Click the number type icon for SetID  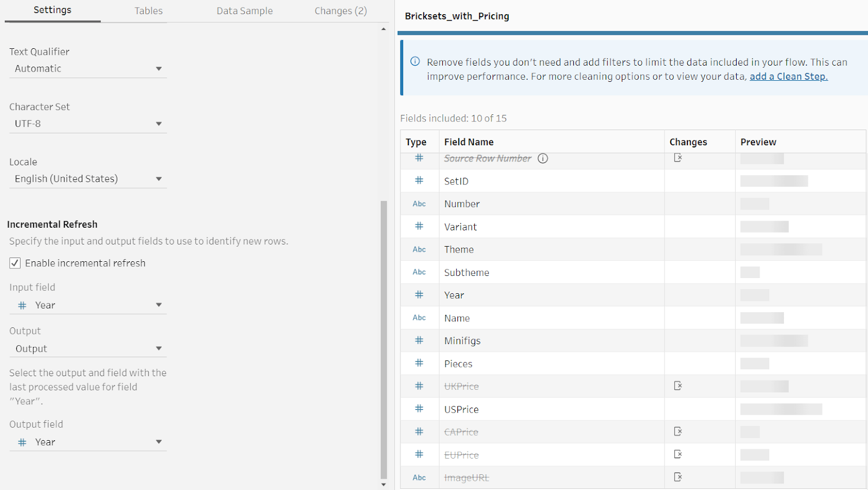[x=419, y=180]
